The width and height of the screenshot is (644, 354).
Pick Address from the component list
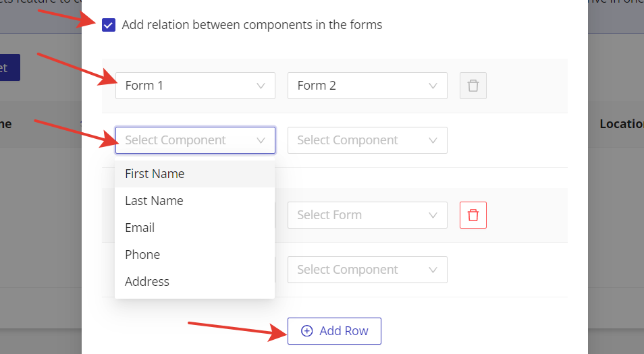(147, 282)
